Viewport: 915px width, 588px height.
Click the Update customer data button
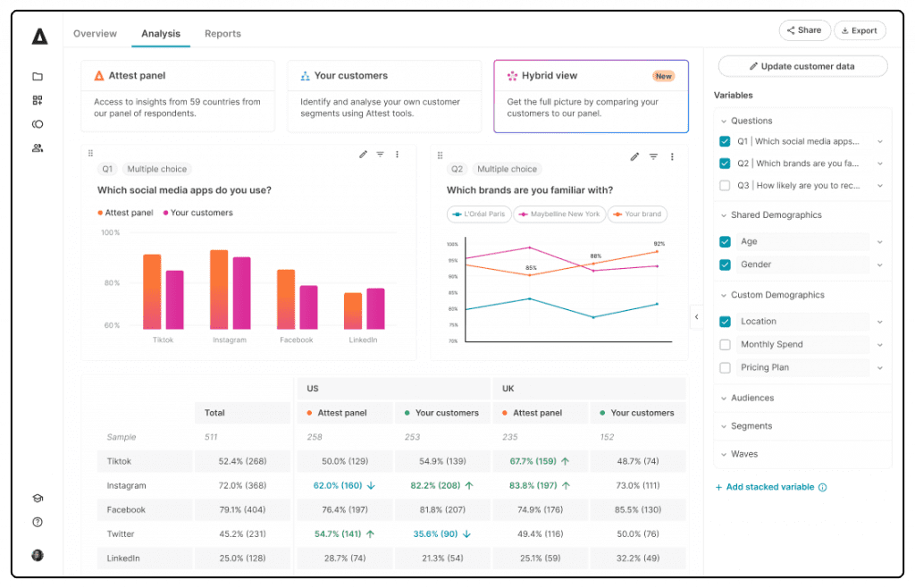click(x=802, y=66)
